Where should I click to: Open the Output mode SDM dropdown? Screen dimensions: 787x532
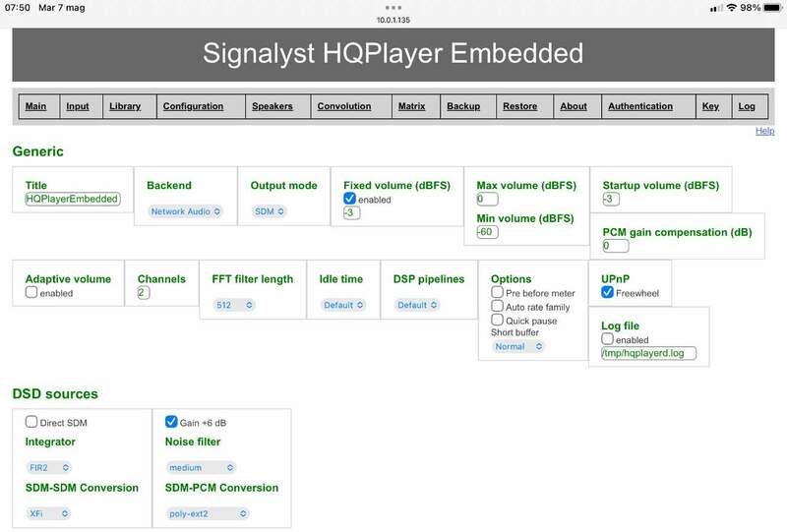tap(269, 211)
